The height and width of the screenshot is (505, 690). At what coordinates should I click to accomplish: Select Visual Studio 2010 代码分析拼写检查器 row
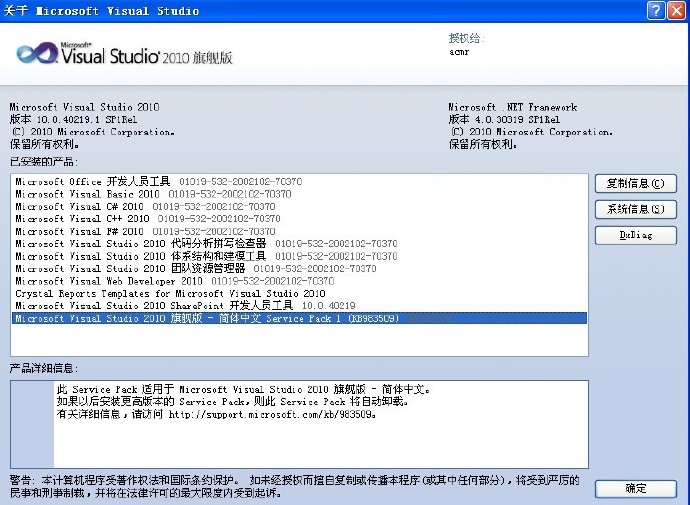tap(299, 244)
